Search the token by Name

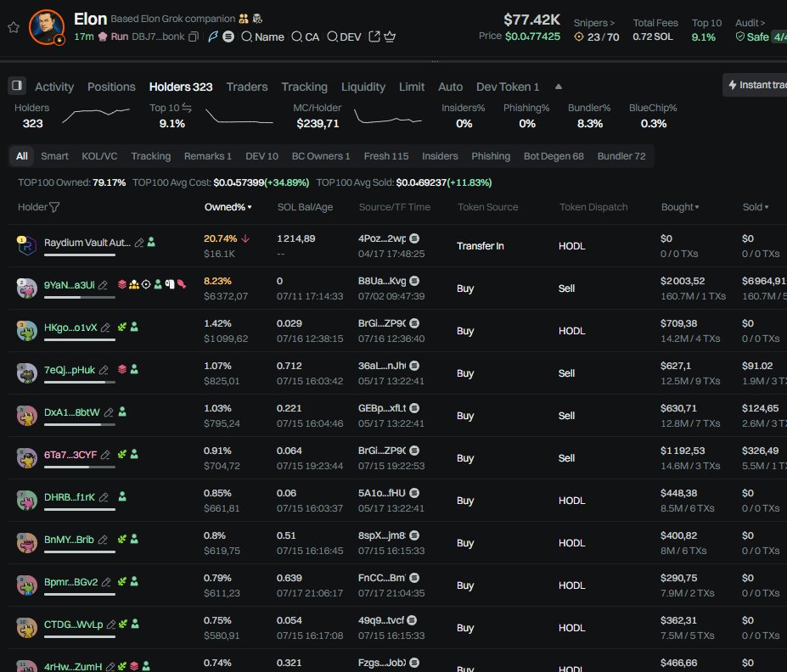pos(262,36)
